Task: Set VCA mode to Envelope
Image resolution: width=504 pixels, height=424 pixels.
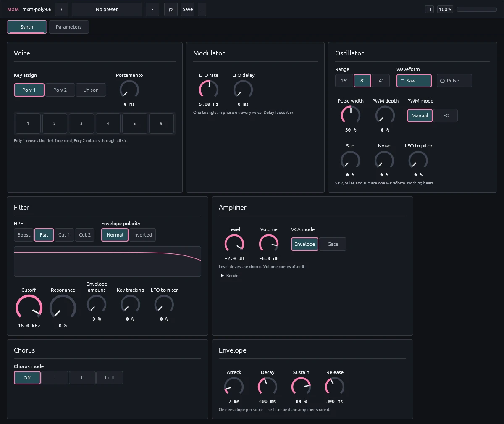Action: pyautogui.click(x=305, y=244)
